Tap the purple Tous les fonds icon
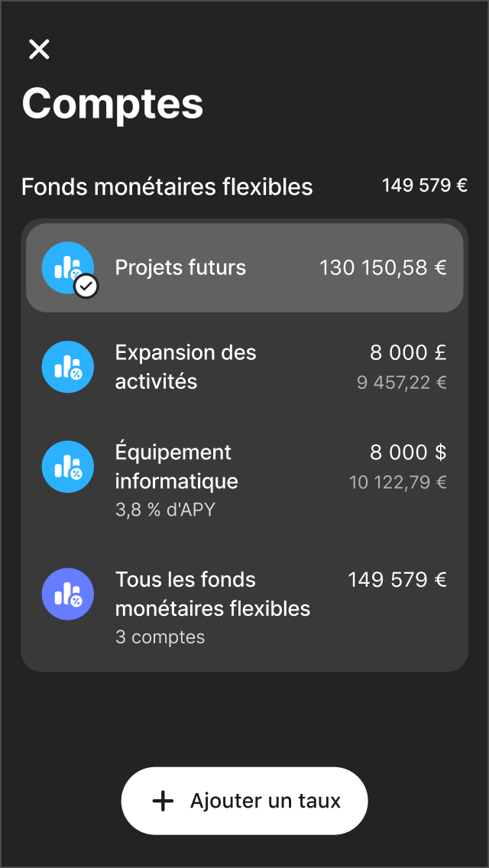Image resolution: width=489 pixels, height=868 pixels. [67, 594]
